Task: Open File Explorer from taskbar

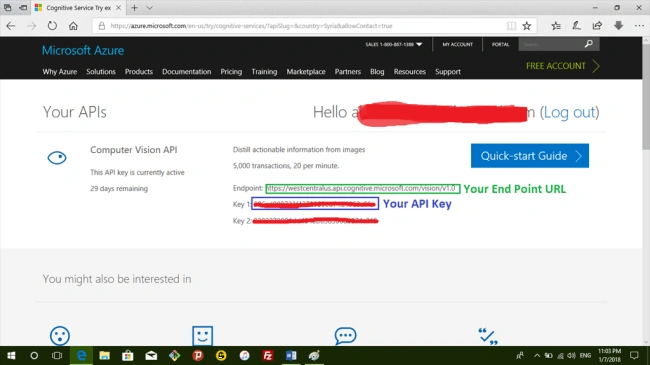Action: 104,356
